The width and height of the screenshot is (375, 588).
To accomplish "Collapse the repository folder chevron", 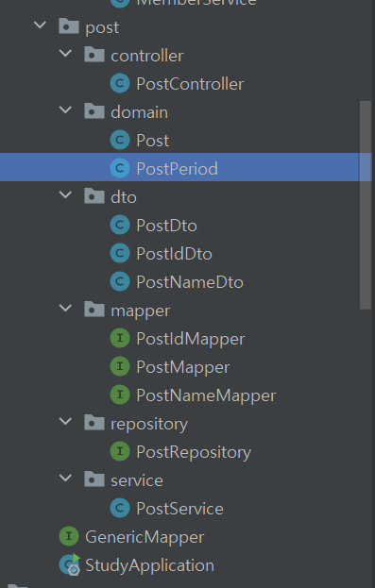I will click(65, 422).
